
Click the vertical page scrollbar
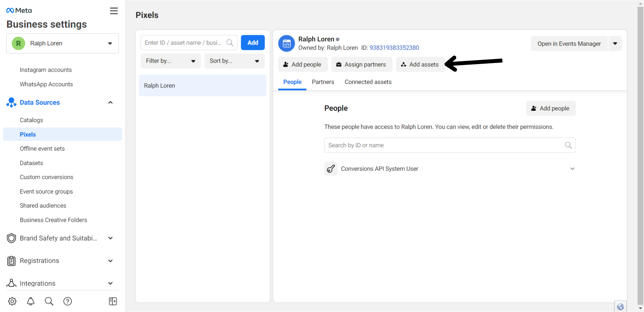640,156
